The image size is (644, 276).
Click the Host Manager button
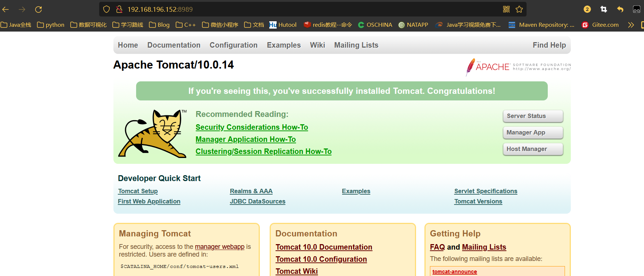533,149
